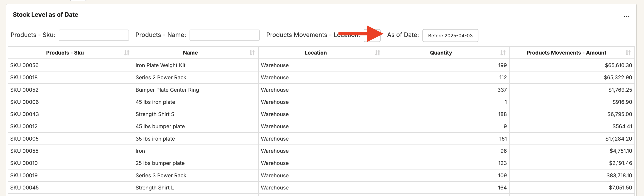Sort the Quantity column
The height and width of the screenshot is (196, 644).
point(503,53)
